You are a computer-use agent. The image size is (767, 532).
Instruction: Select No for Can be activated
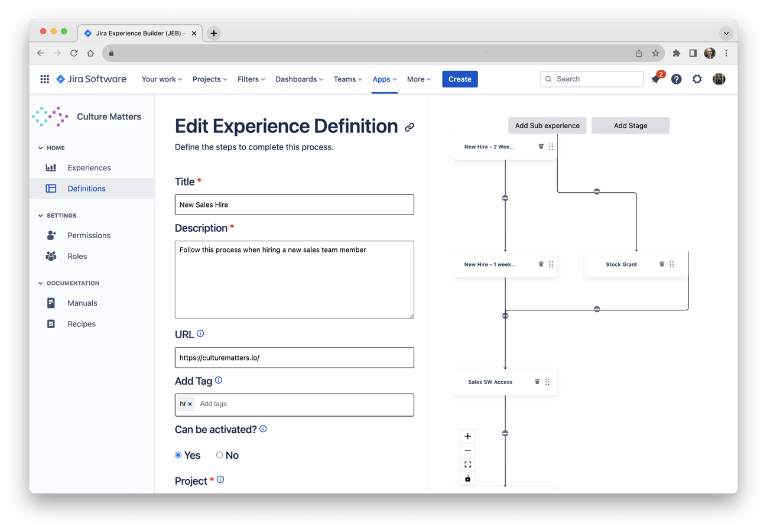tap(219, 455)
